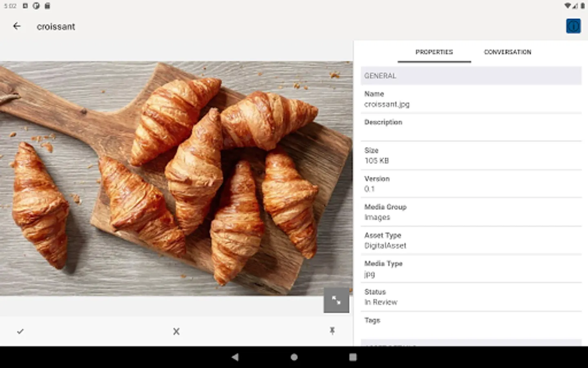Tap the croissant title in the header
This screenshot has width=588, height=368.
pyautogui.click(x=56, y=27)
